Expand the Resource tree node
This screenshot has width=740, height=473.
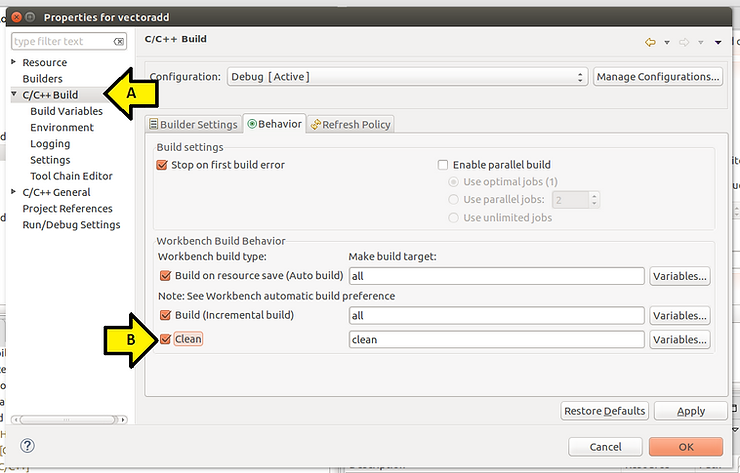pyautogui.click(x=14, y=62)
